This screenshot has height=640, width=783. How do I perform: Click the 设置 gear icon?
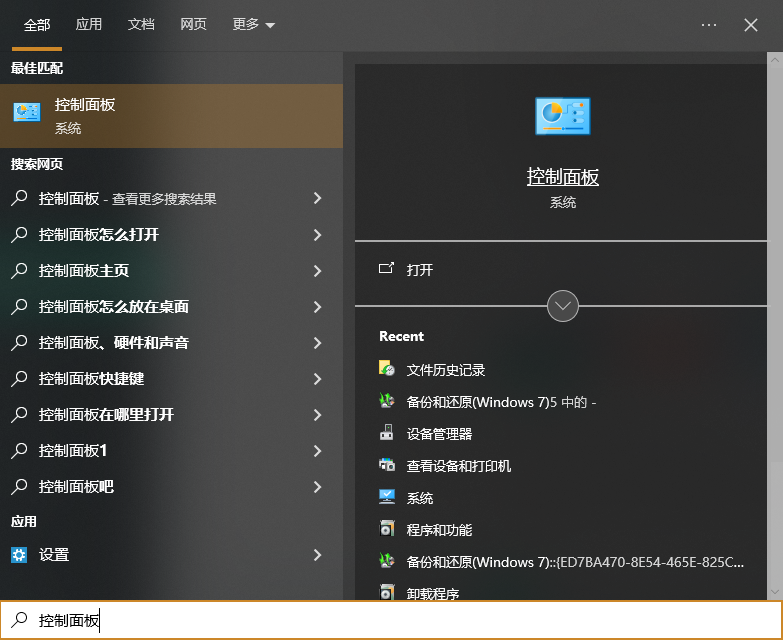point(19,555)
